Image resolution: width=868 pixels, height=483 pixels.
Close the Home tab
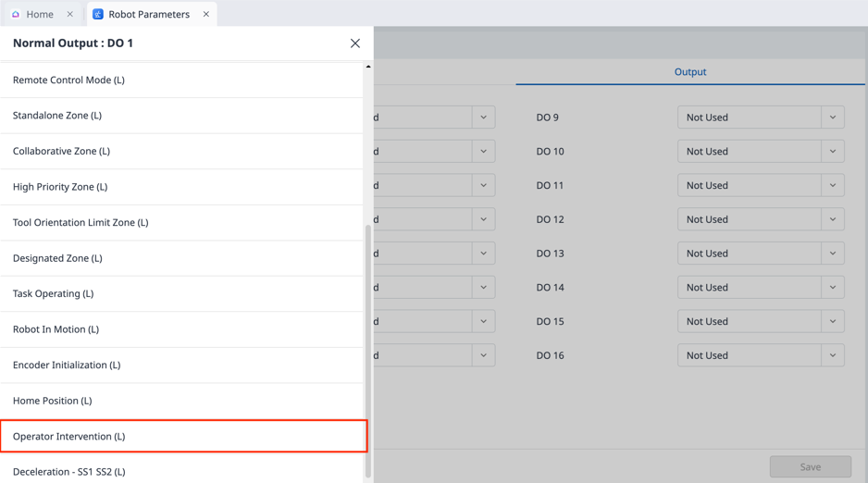point(70,14)
